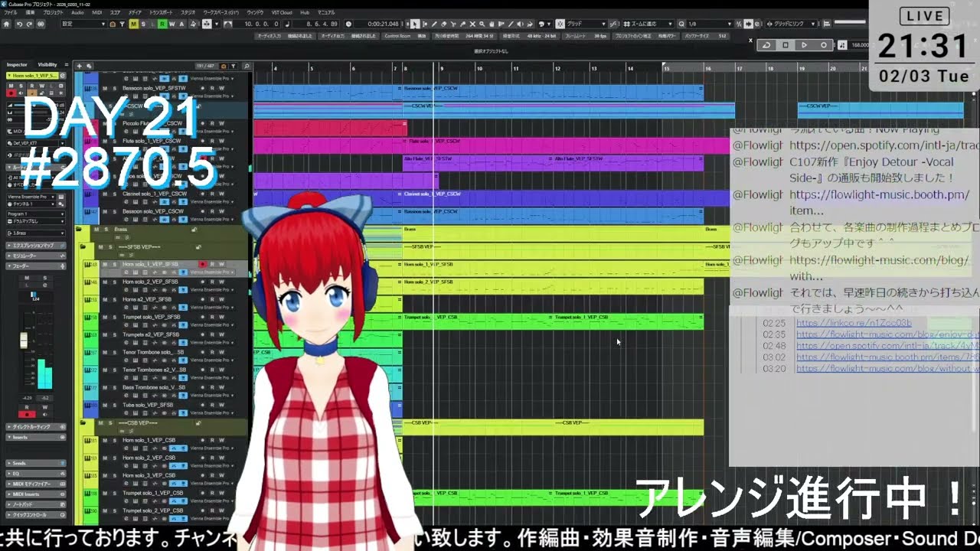
Task: Toggle the metronome click icon
Action: click(842, 45)
